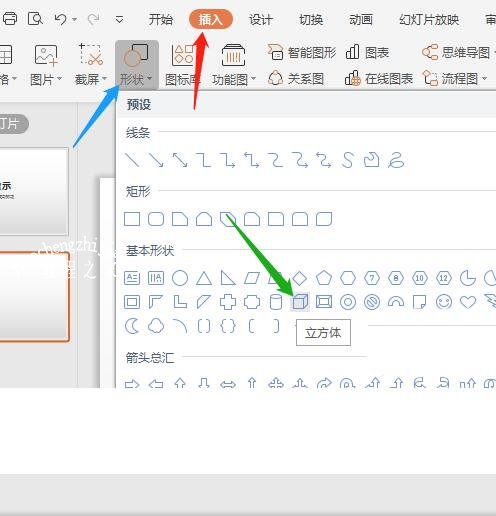
Task: Select the elbow connector shape
Action: click(x=204, y=160)
